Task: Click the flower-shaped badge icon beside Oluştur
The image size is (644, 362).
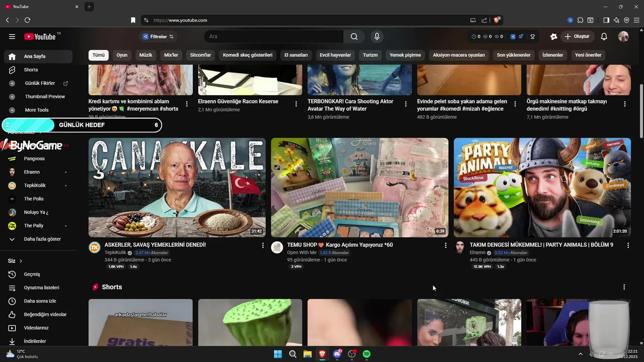Action: tap(553, 36)
